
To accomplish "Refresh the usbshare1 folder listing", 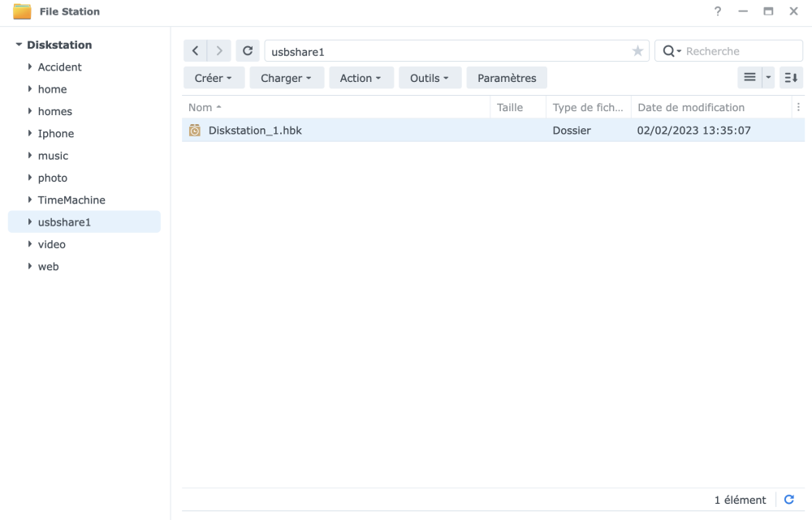I will click(x=247, y=51).
